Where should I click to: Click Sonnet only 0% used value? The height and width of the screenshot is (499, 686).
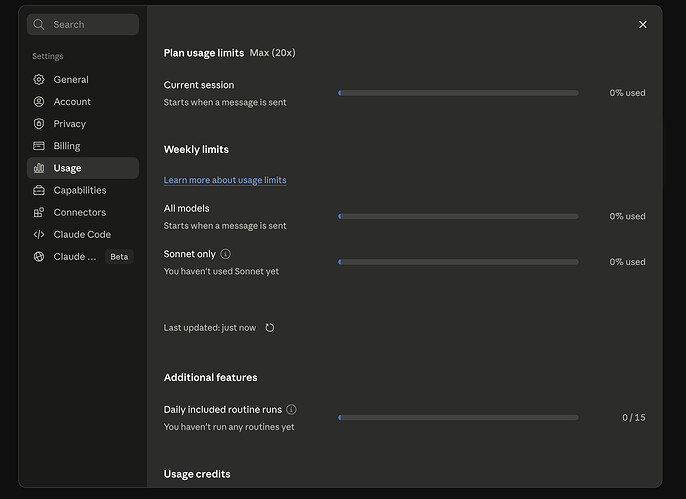627,262
